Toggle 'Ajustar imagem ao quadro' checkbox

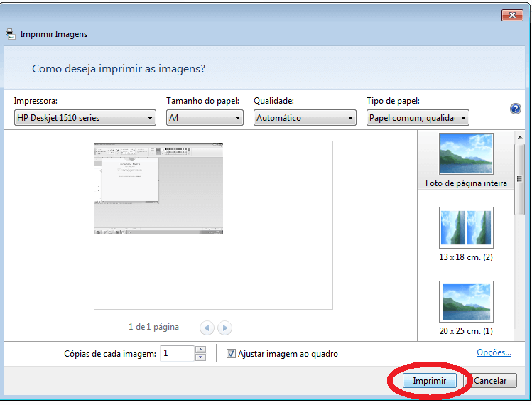(x=231, y=354)
